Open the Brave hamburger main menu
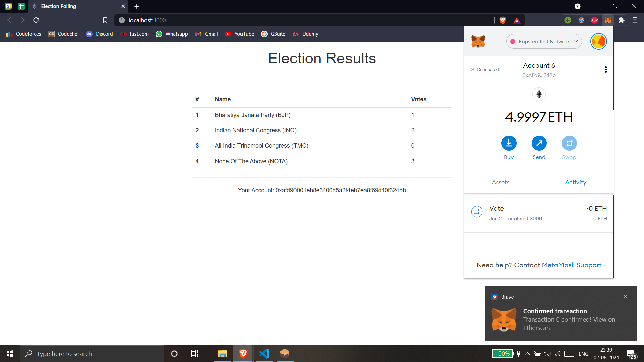644x362 pixels. (634, 20)
